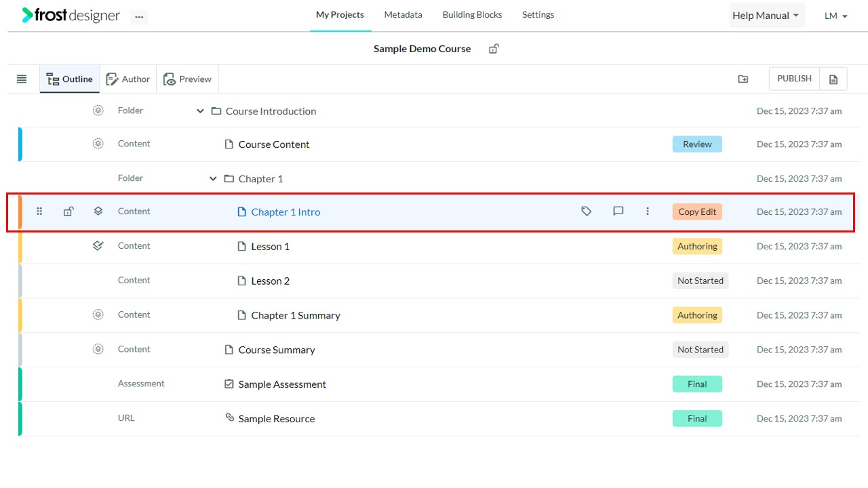
Task: Click the Final badge on Sample Assessment
Action: (x=697, y=384)
